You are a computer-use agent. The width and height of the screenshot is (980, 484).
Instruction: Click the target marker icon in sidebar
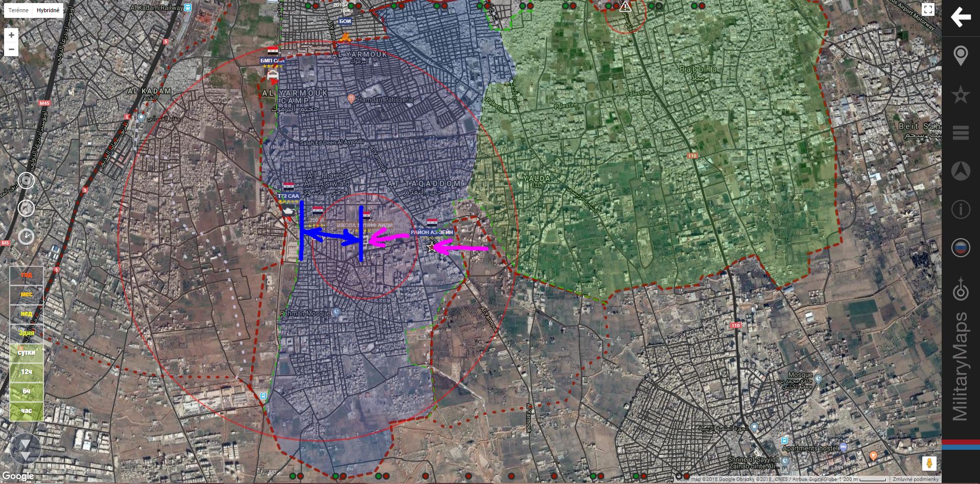[960, 290]
